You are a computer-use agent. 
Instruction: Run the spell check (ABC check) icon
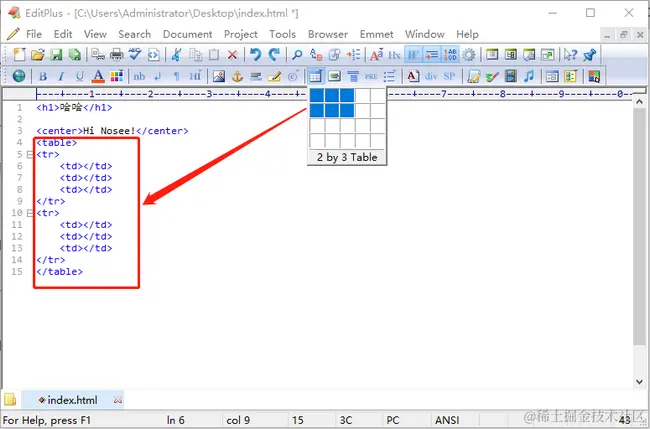135,54
